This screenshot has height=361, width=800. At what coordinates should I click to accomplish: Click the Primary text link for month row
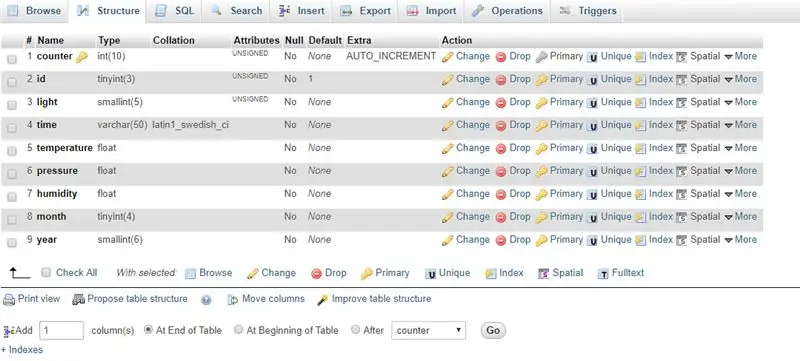point(566,217)
